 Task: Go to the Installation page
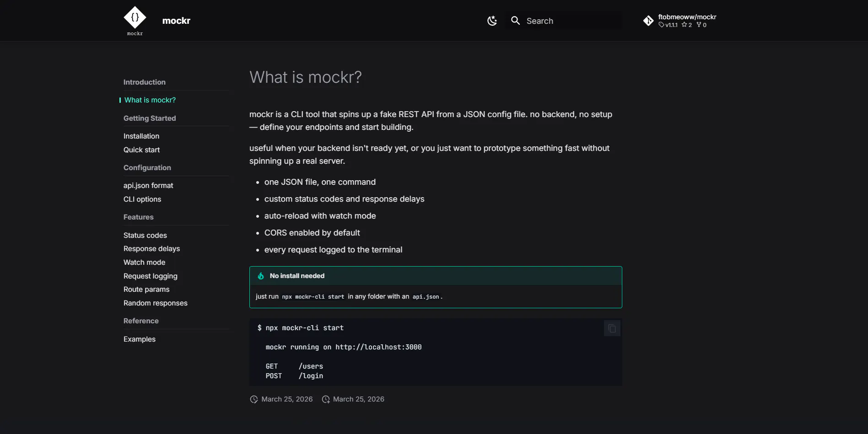(x=141, y=136)
